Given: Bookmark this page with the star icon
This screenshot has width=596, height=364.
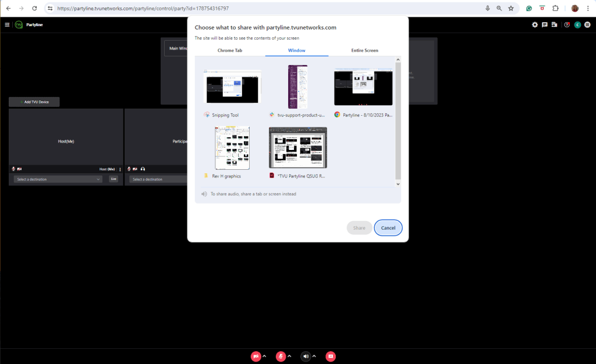Looking at the screenshot, I should 511,8.
